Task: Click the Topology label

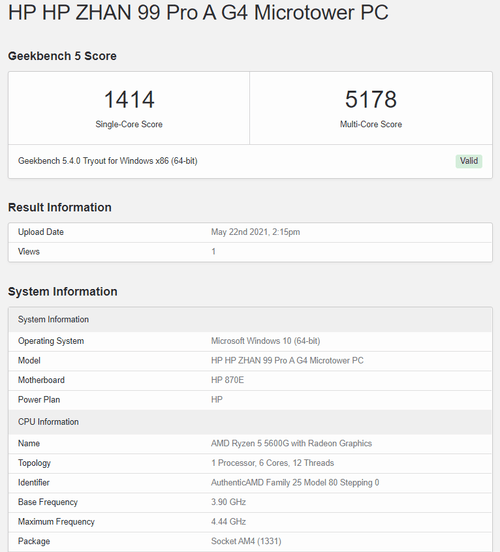Action: coord(35,463)
